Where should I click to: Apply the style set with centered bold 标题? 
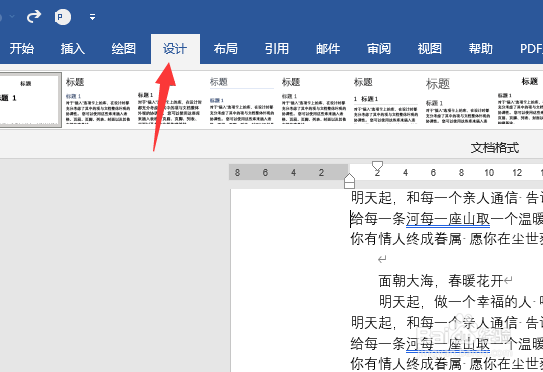pyautogui.click(x=520, y=100)
